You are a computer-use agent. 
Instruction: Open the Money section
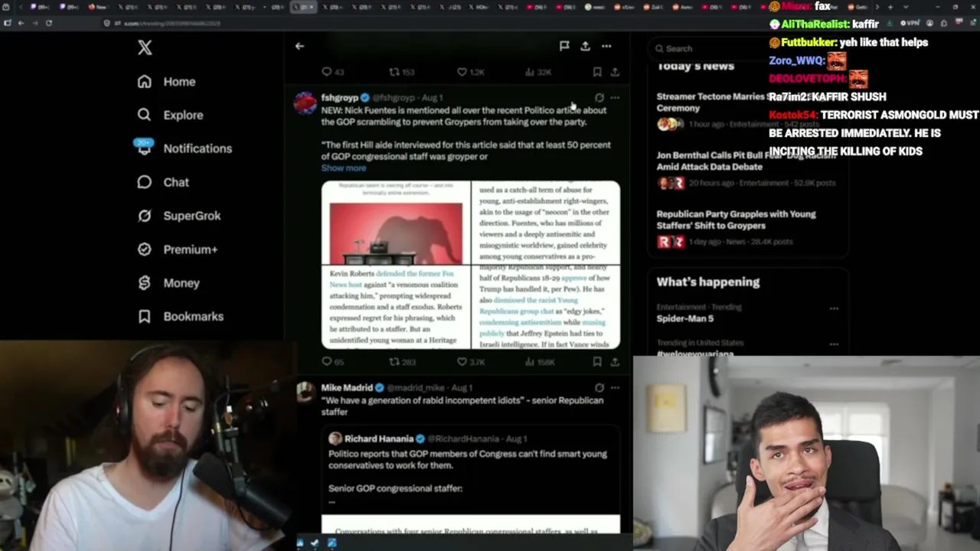pos(168,283)
